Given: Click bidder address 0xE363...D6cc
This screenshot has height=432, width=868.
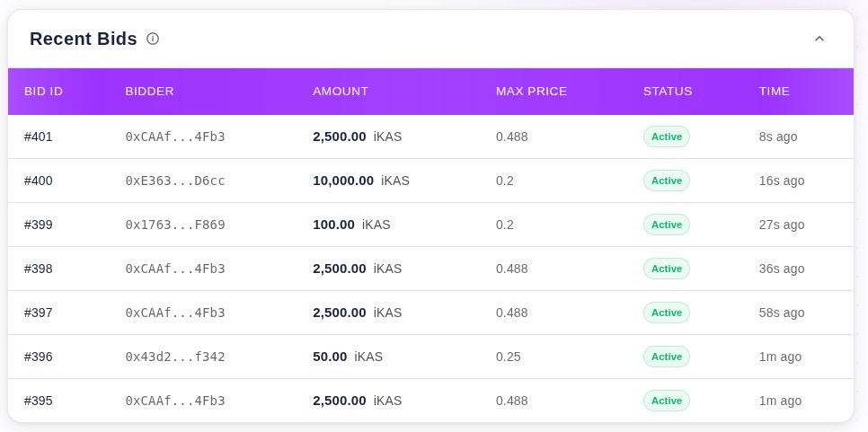Looking at the screenshot, I should (x=175, y=181).
